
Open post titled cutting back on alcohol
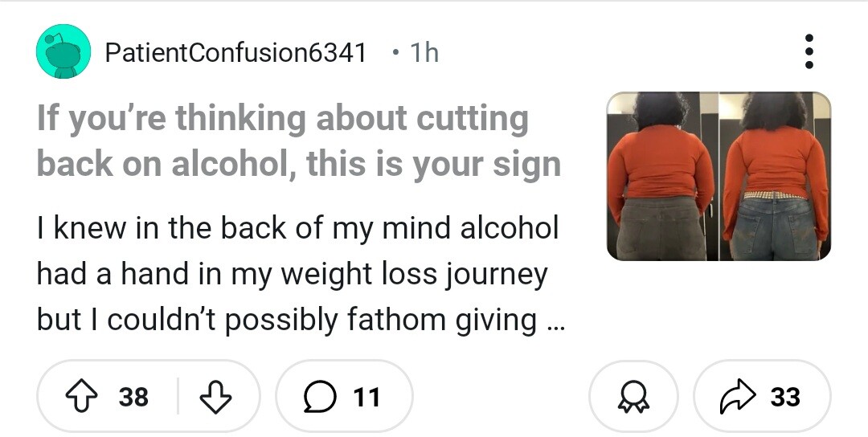coord(299,141)
